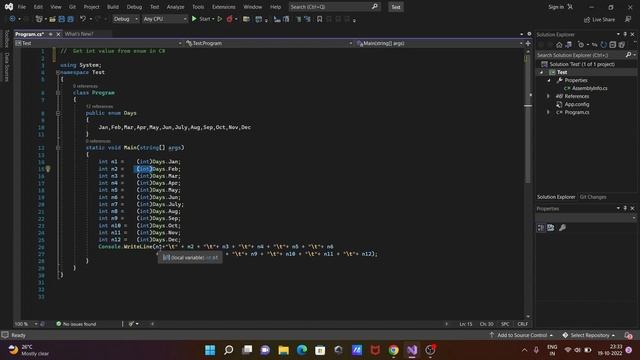Collapse the namespace Test code block
640x360 pixels.
pyautogui.click(x=58, y=72)
